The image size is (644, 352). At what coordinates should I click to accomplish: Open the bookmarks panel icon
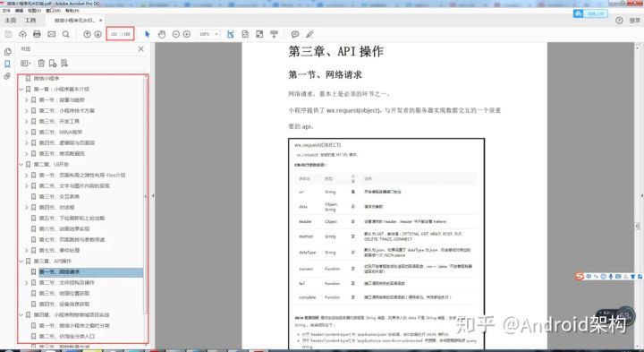click(x=7, y=64)
